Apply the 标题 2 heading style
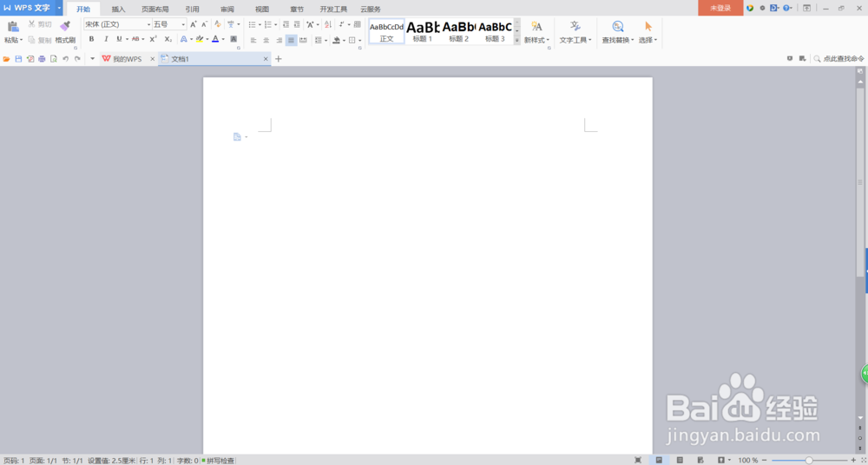Screen dimensions: 868x465 459,31
